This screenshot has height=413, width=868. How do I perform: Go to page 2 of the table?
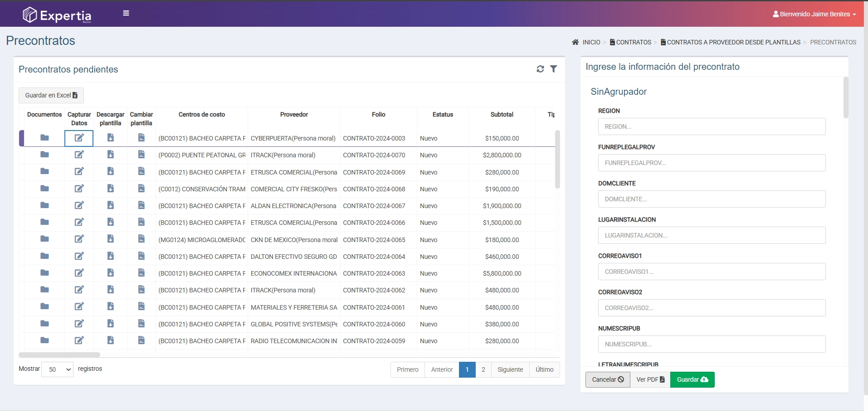coord(483,369)
